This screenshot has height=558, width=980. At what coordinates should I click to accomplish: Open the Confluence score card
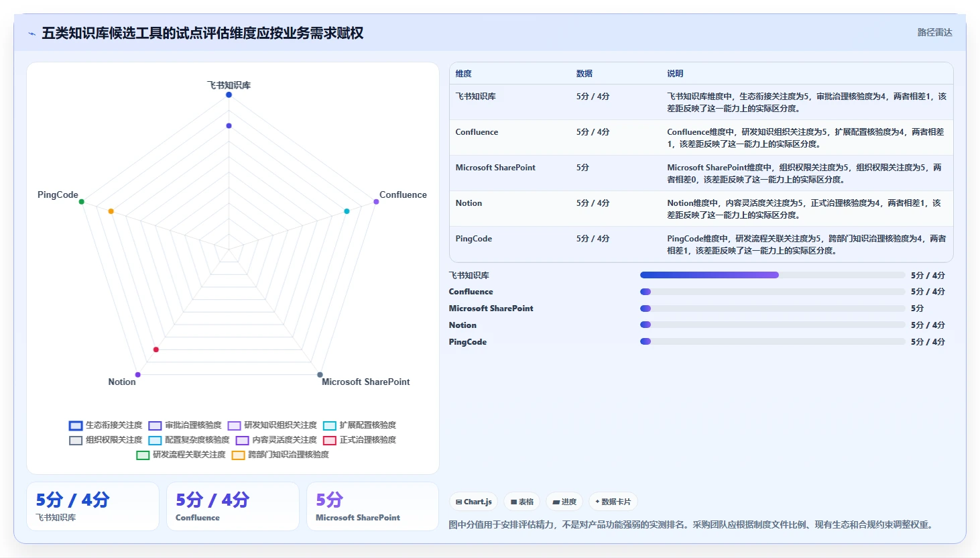point(233,506)
